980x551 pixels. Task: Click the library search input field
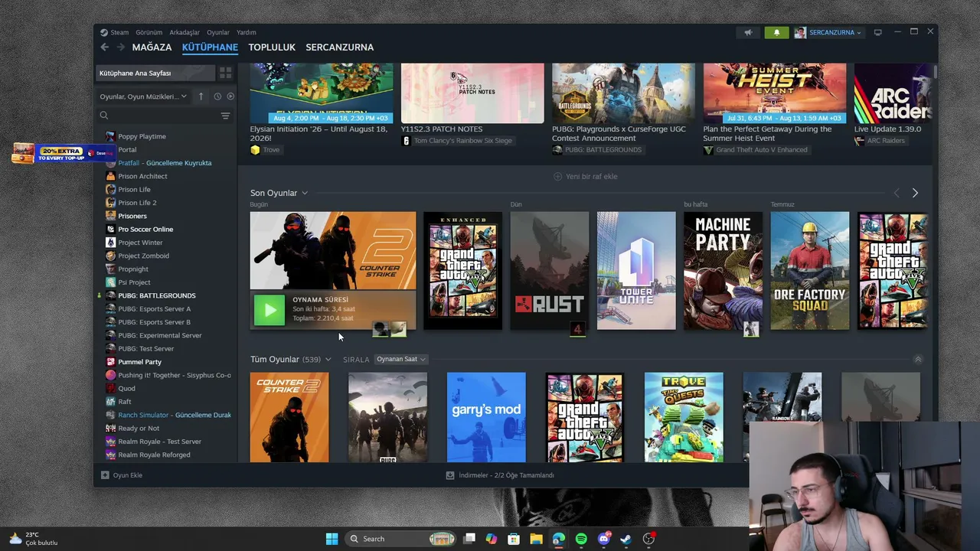164,116
